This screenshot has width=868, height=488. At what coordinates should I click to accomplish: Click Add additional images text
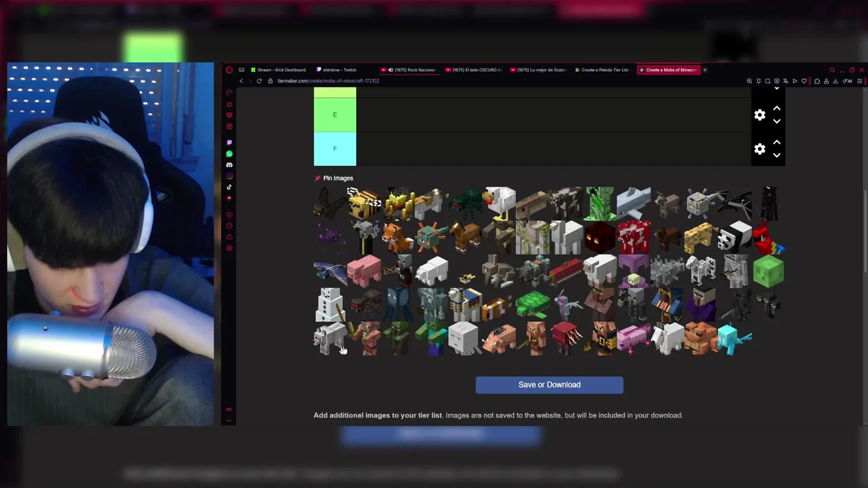(378, 415)
